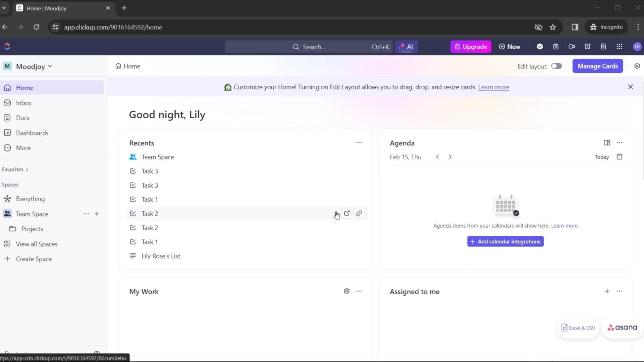Click the open in new tab icon for Task 2
Viewport: 644px width, 362px height.
pos(347,213)
